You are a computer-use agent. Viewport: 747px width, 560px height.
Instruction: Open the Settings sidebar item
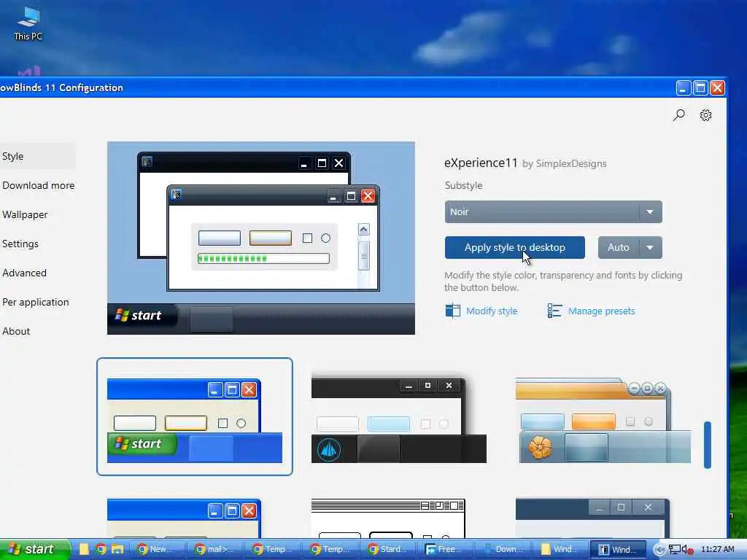coord(20,244)
